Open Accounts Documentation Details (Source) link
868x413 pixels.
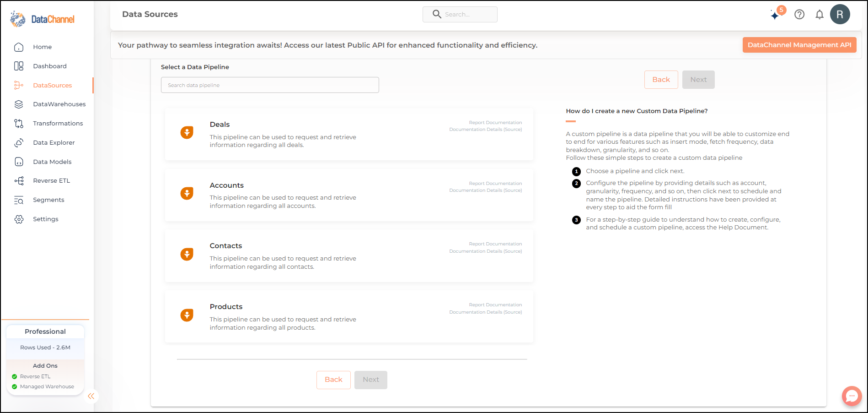coord(486,190)
